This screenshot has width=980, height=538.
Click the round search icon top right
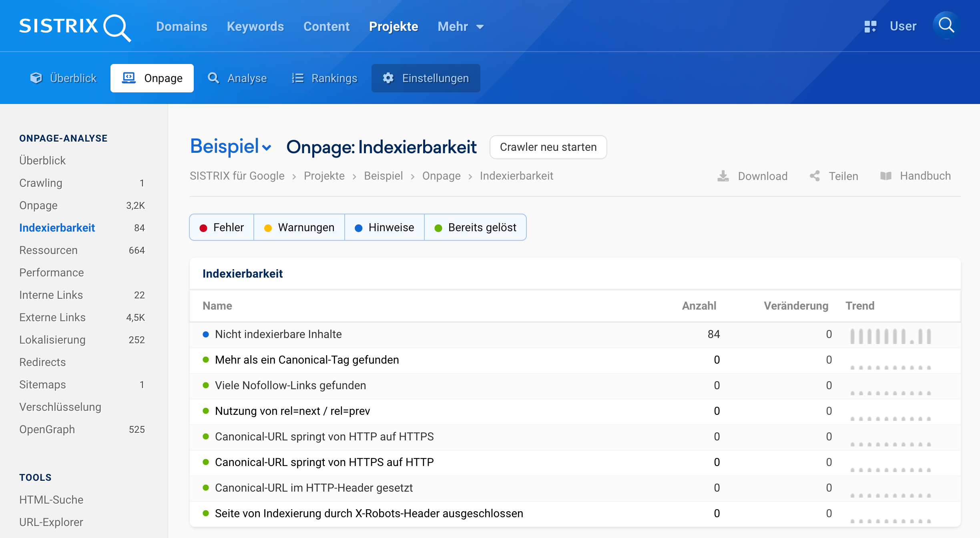tap(946, 25)
